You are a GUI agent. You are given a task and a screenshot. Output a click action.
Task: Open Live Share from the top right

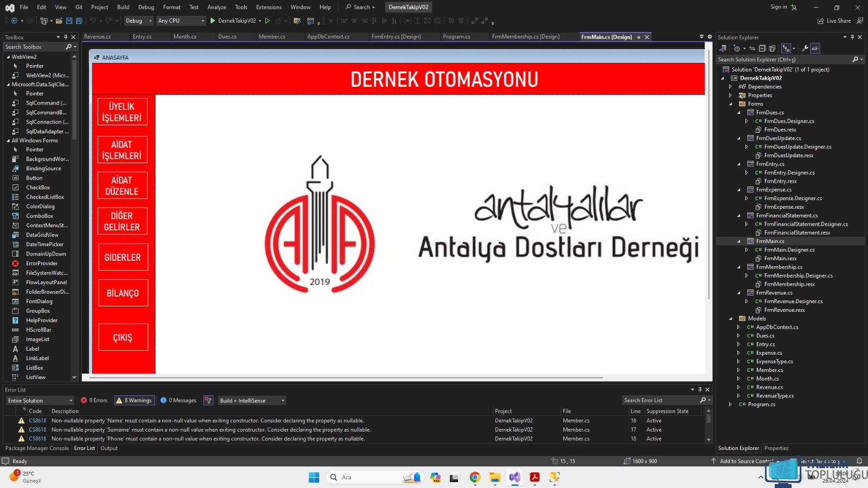(834, 21)
